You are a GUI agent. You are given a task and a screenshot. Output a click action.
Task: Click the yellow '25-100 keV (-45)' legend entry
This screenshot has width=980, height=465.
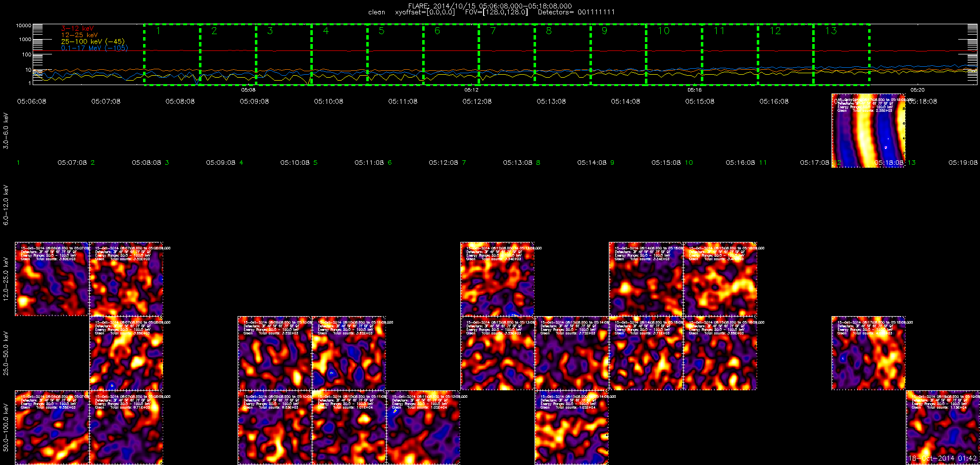pos(93,42)
